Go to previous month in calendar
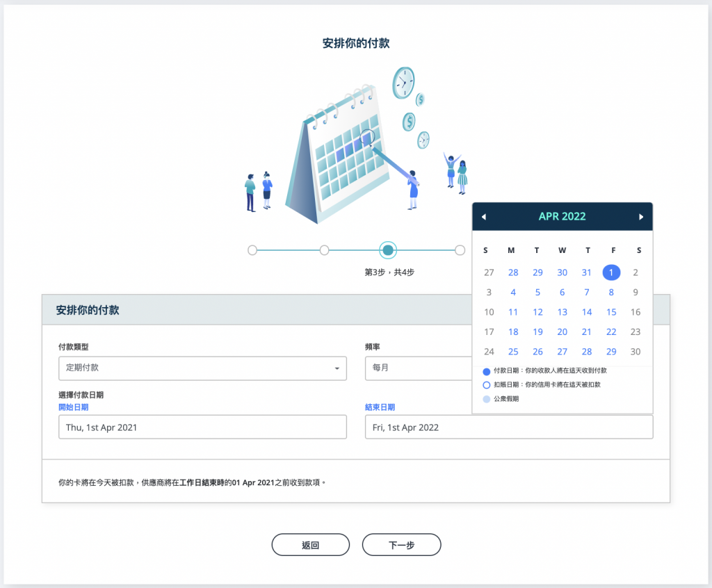This screenshot has width=712, height=588. click(x=484, y=217)
